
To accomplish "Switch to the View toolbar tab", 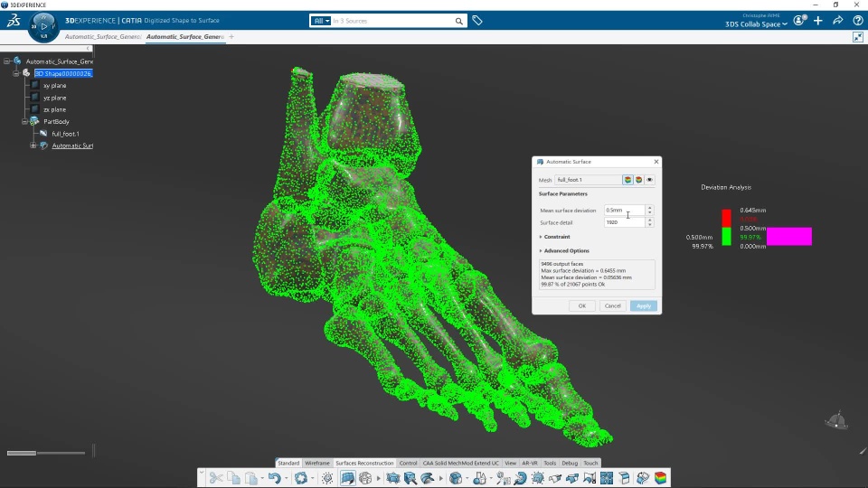I will coord(510,463).
